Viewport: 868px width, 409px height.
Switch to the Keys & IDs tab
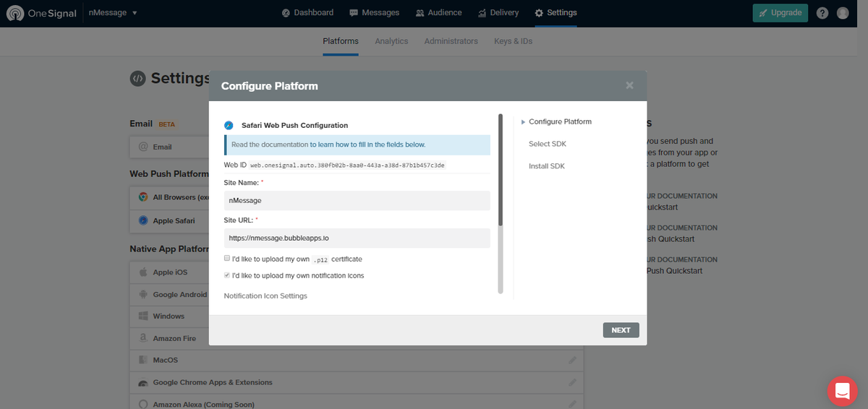pos(513,41)
